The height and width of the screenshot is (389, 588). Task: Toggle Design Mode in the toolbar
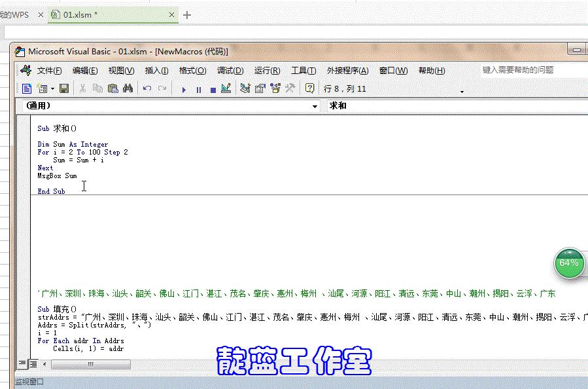pyautogui.click(x=225, y=88)
